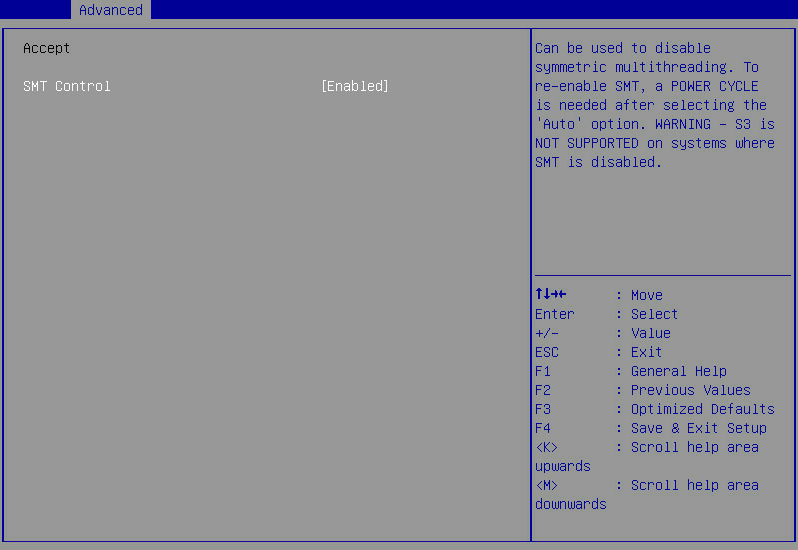Viewport: 798px width, 550px height.
Task: Open the Advanced tab
Action: point(111,10)
